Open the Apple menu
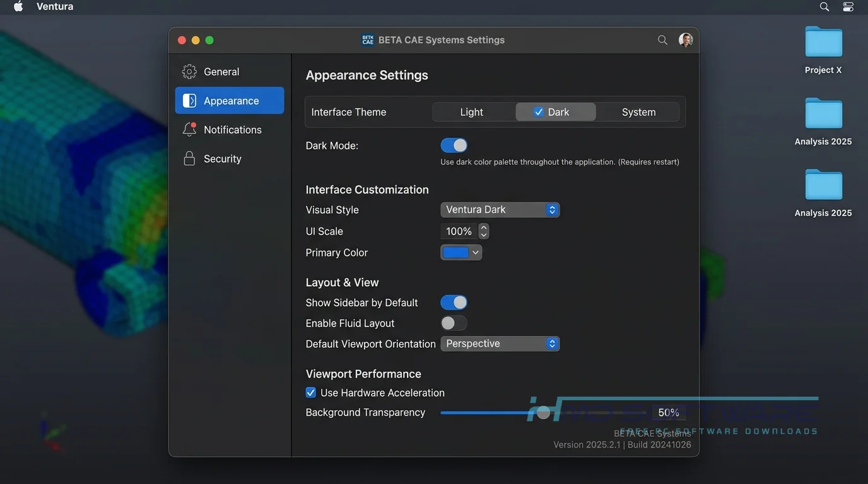 click(x=18, y=6)
